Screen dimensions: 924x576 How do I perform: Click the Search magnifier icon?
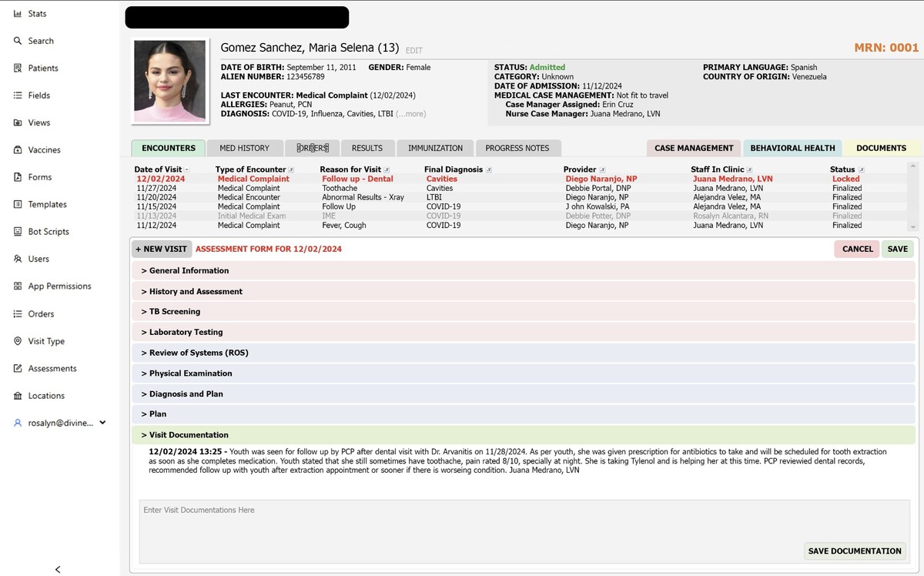point(18,41)
